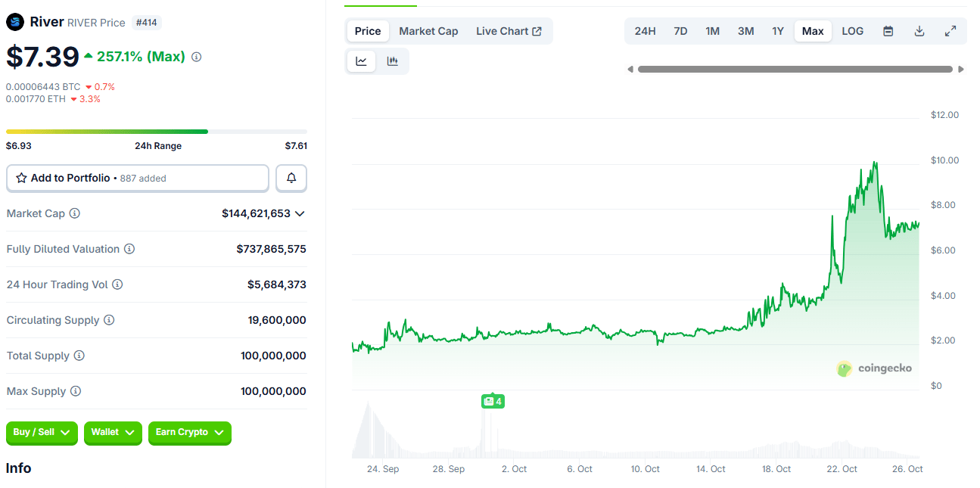Toggle the LOG scale option
Viewport: 980px width, 488px height.
coord(853,31)
